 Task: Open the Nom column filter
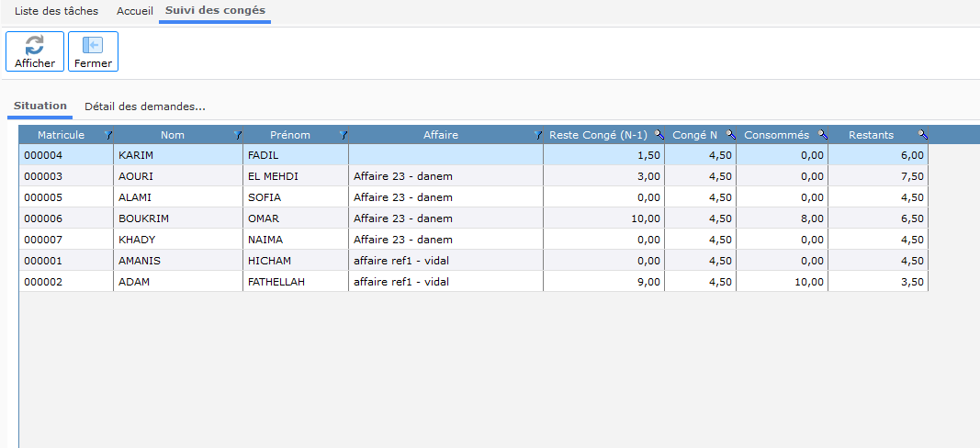(237, 135)
